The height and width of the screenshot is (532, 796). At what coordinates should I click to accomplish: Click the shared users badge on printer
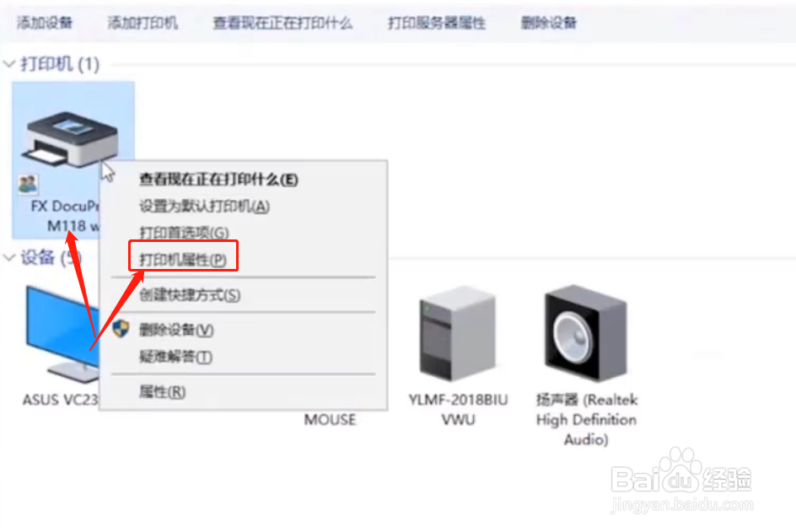tap(28, 185)
